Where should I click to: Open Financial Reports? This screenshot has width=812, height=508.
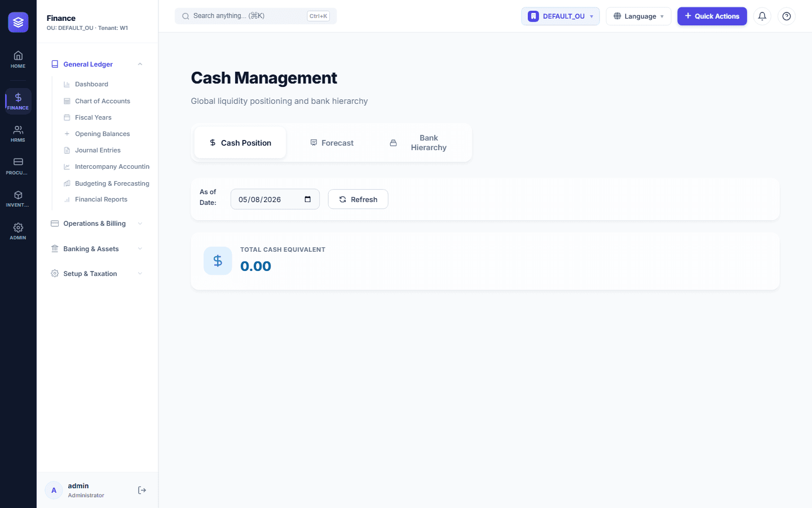pyautogui.click(x=101, y=199)
